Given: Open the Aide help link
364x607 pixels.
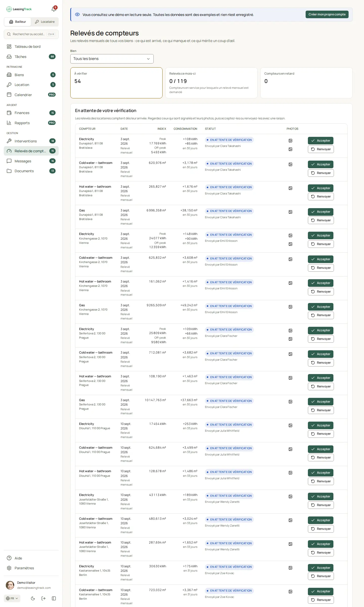Looking at the screenshot, I should click(31, 558).
